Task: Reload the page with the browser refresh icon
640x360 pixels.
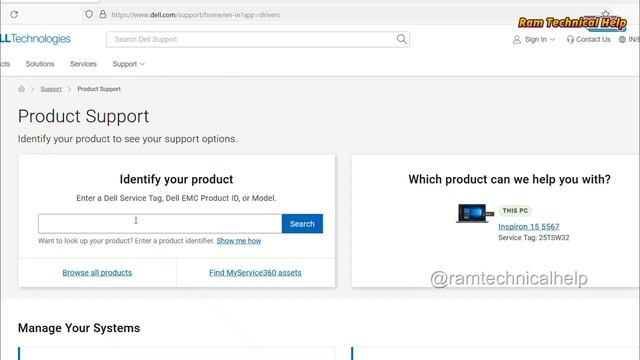Action: (14, 15)
